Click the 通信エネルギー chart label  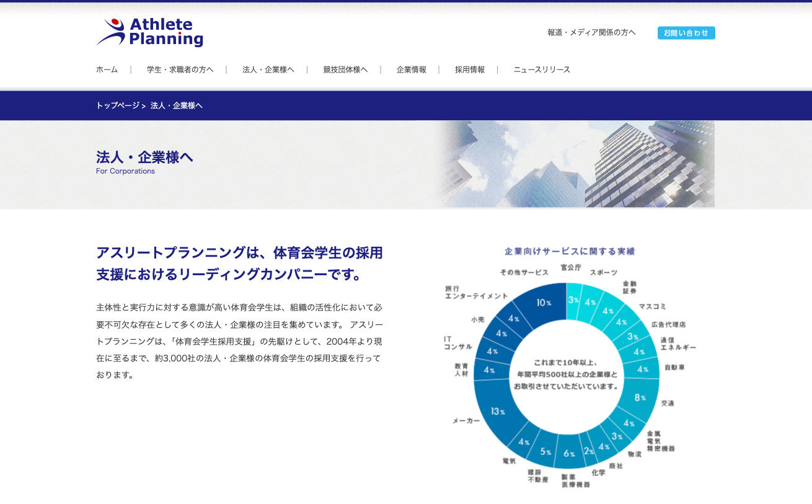[677, 343]
